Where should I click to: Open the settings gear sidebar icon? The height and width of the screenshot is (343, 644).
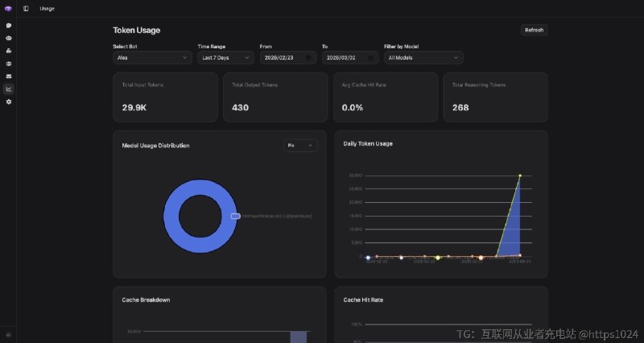pos(9,102)
